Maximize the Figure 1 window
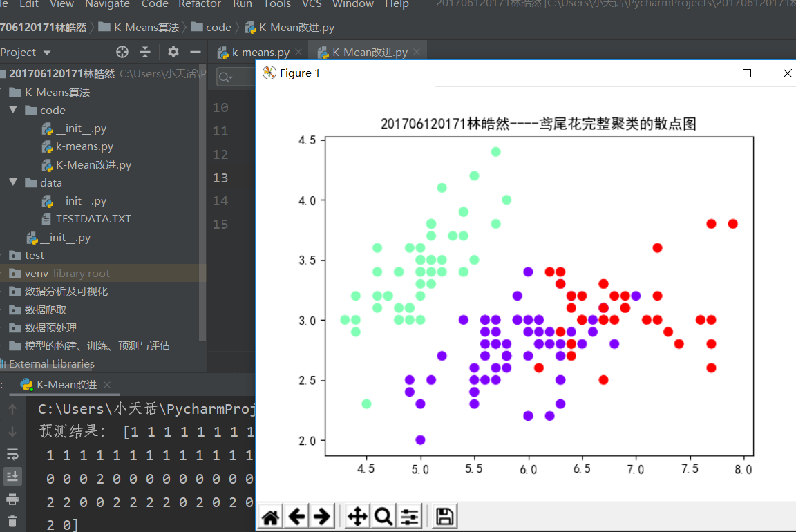This screenshot has height=532, width=796. 747,73
